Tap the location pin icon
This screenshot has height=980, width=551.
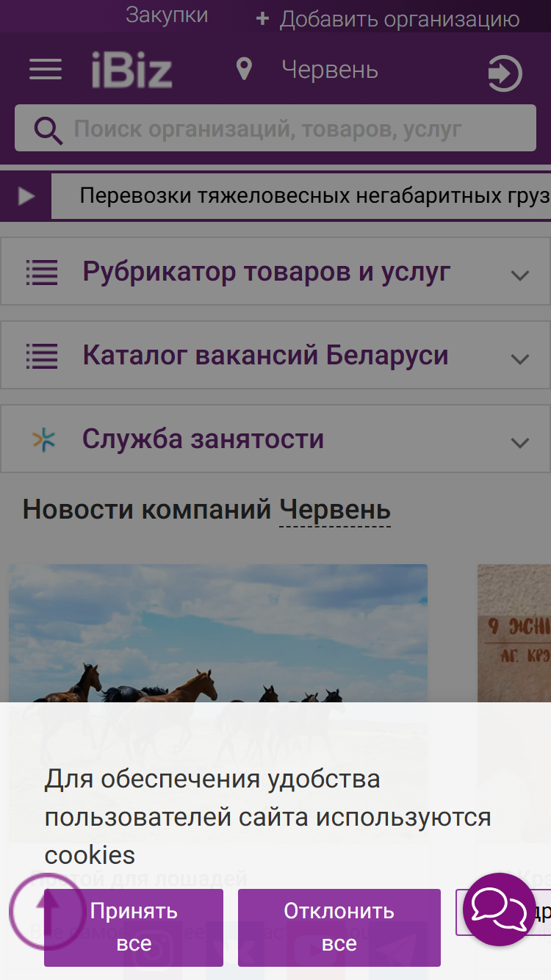tap(244, 70)
